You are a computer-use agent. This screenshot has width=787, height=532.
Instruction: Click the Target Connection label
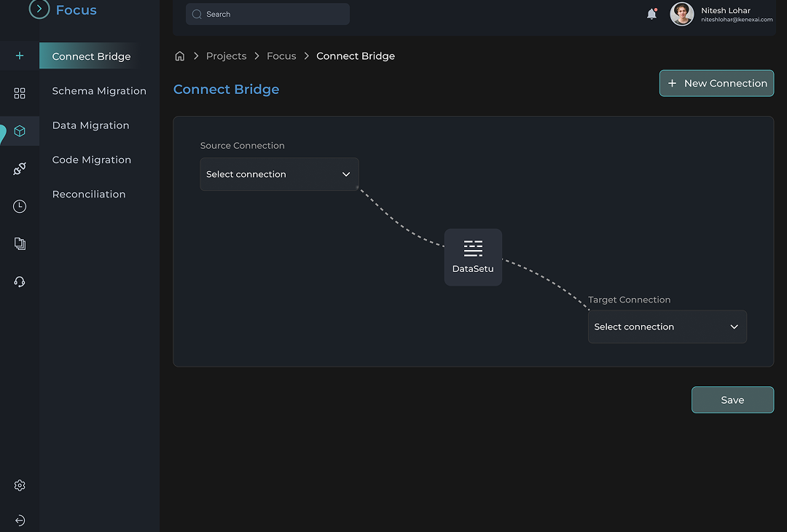click(630, 300)
